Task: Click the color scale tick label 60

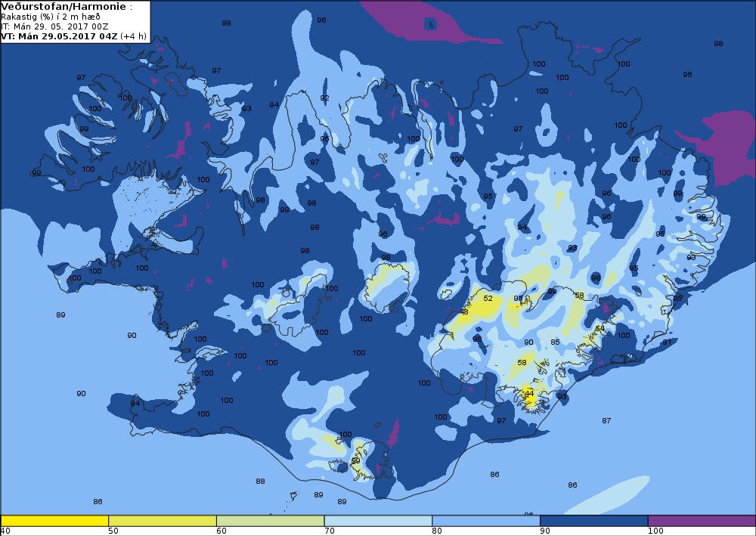Action: [x=222, y=531]
